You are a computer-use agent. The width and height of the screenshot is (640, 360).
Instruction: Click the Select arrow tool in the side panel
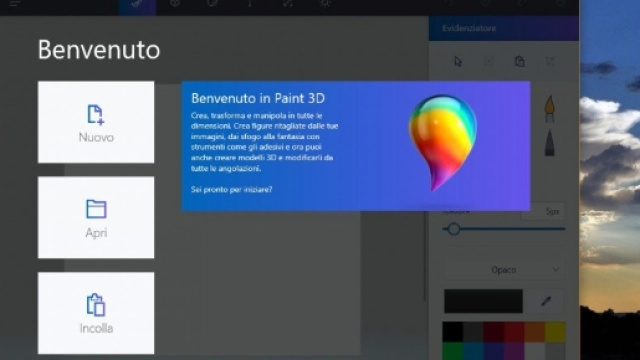tap(458, 61)
